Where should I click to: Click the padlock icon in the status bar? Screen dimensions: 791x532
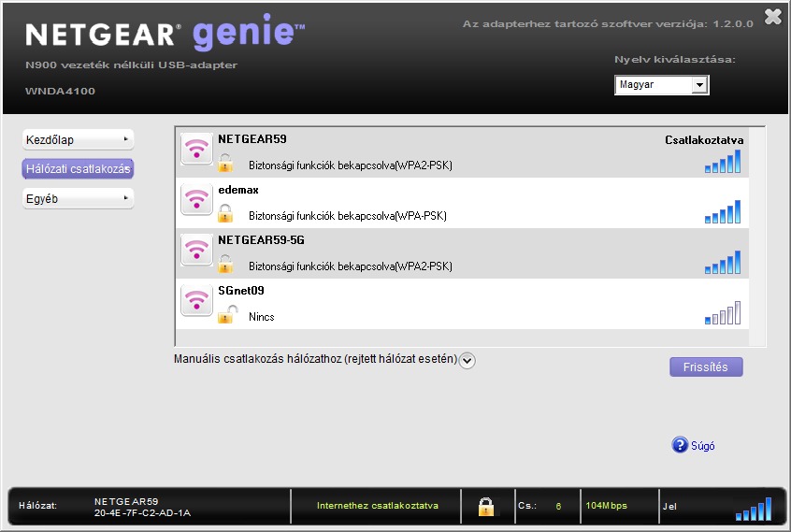coord(486,506)
